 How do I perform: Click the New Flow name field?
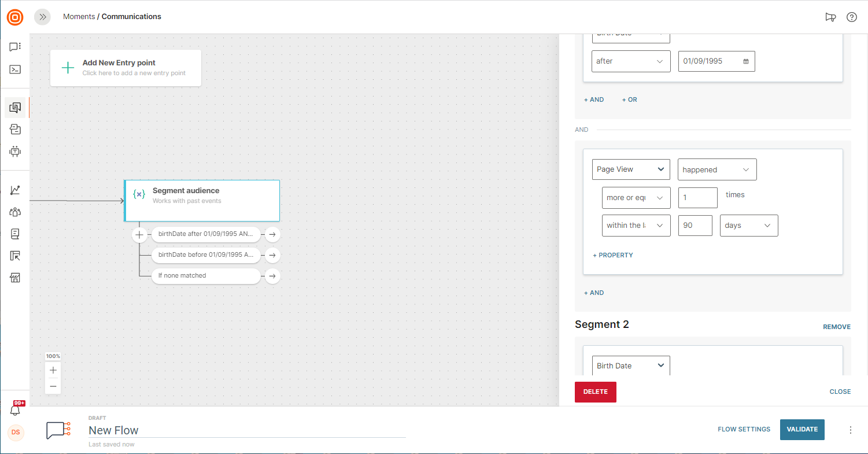pyautogui.click(x=247, y=430)
